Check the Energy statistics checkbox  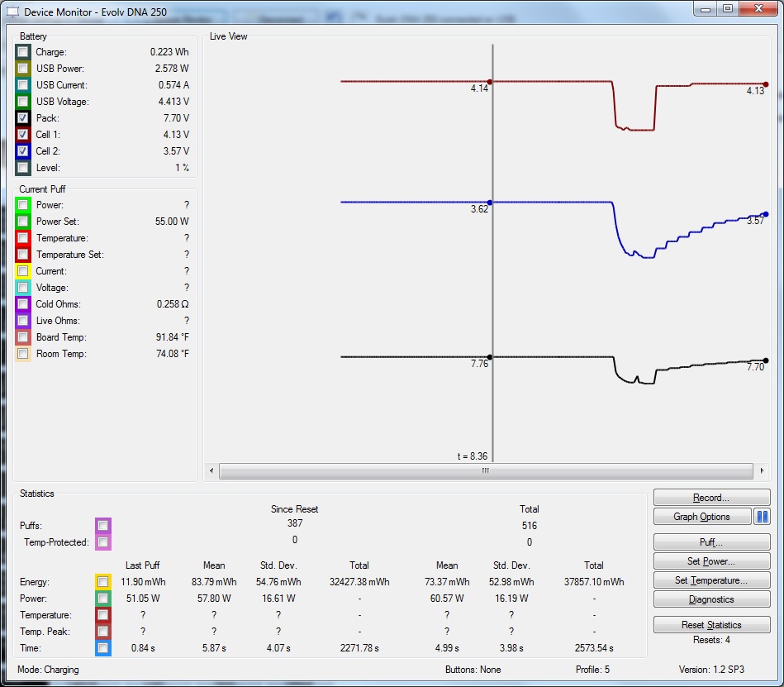[102, 582]
